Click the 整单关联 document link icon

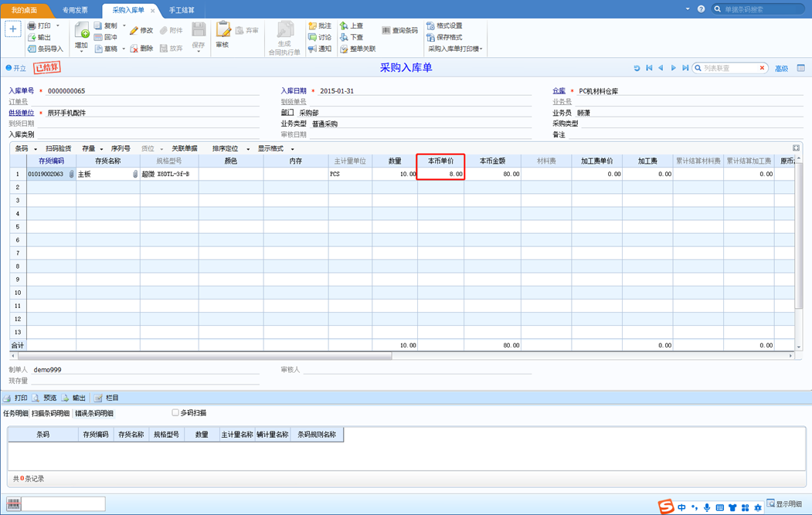point(344,49)
